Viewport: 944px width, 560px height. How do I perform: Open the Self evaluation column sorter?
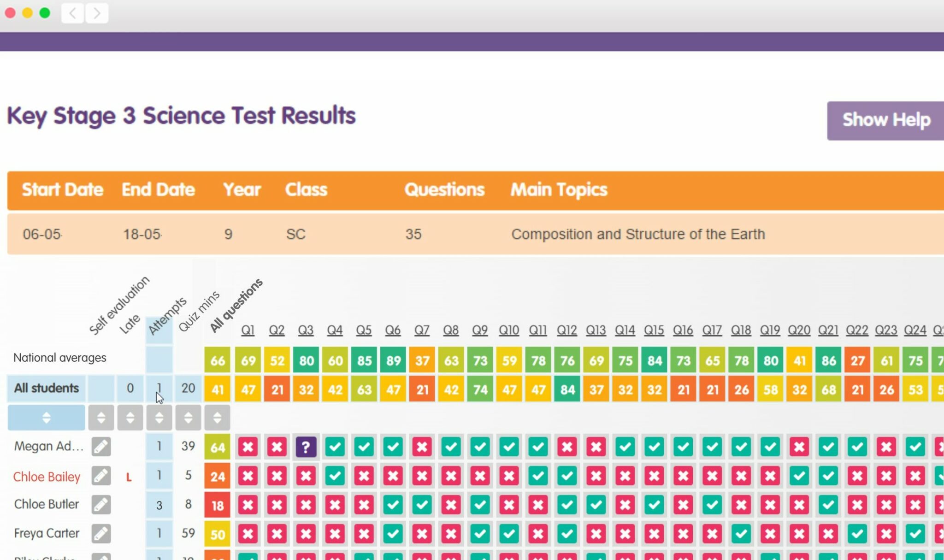101,417
